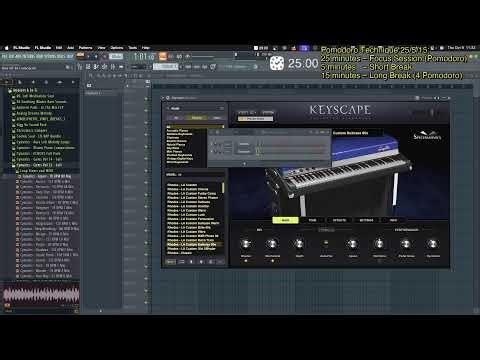Click the Depth knob
The image size is (480, 360).
(299, 244)
